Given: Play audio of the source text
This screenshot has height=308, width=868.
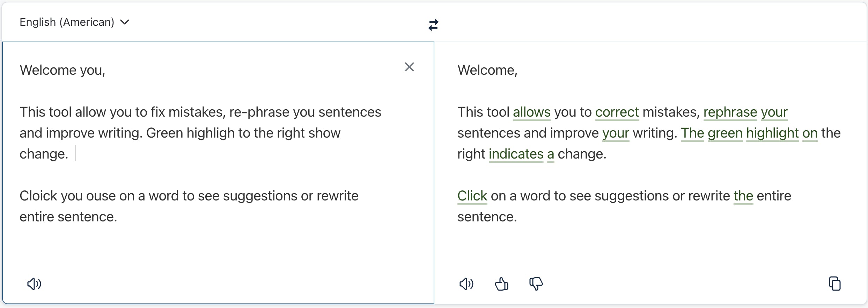Looking at the screenshot, I should (34, 284).
